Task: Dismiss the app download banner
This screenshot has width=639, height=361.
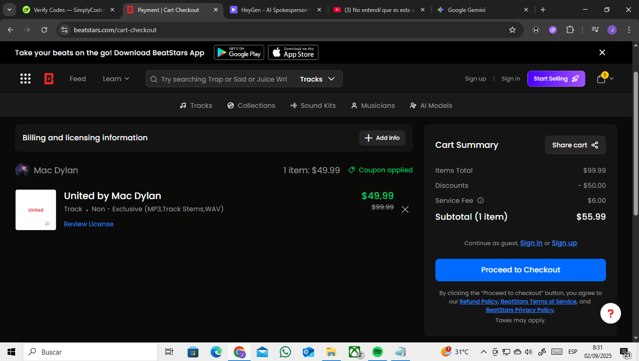Action: point(602,53)
